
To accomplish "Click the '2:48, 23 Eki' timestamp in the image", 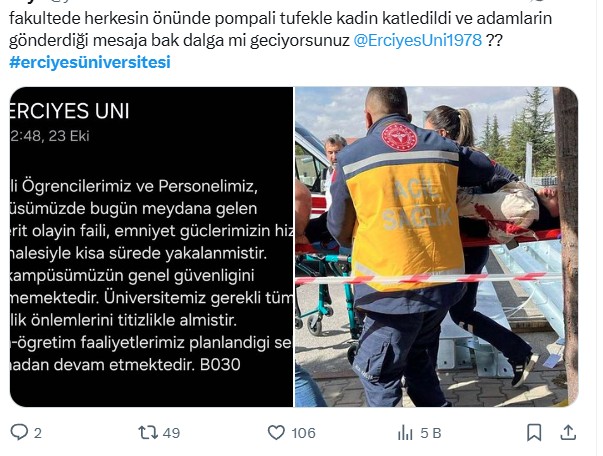I will [50, 136].
